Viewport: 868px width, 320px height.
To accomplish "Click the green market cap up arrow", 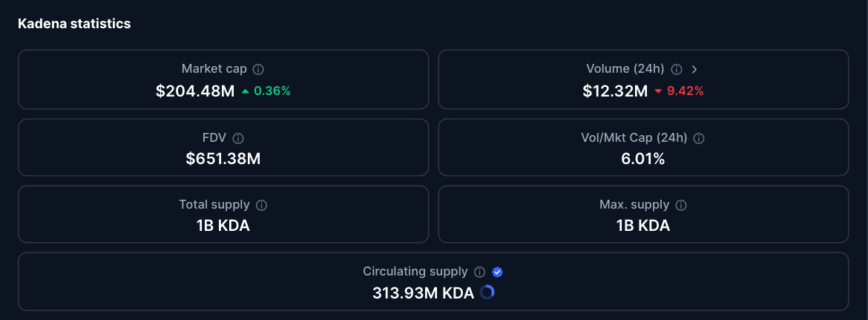I will tap(246, 91).
